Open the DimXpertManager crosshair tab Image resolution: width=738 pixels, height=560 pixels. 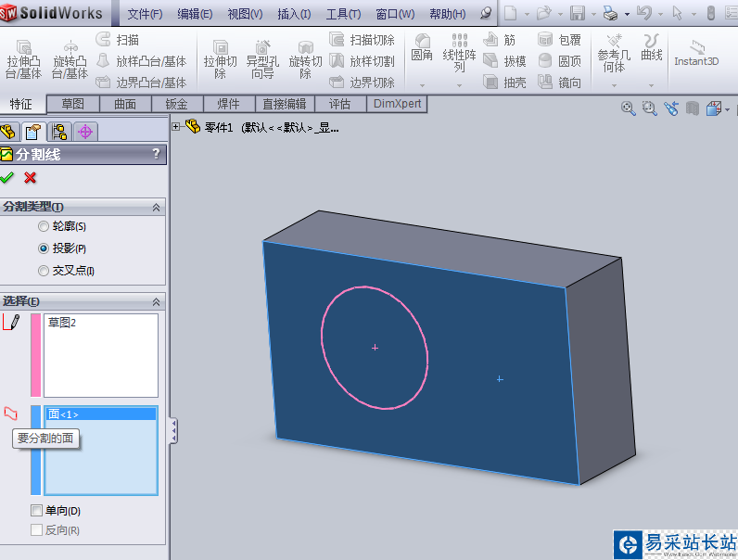(x=85, y=132)
